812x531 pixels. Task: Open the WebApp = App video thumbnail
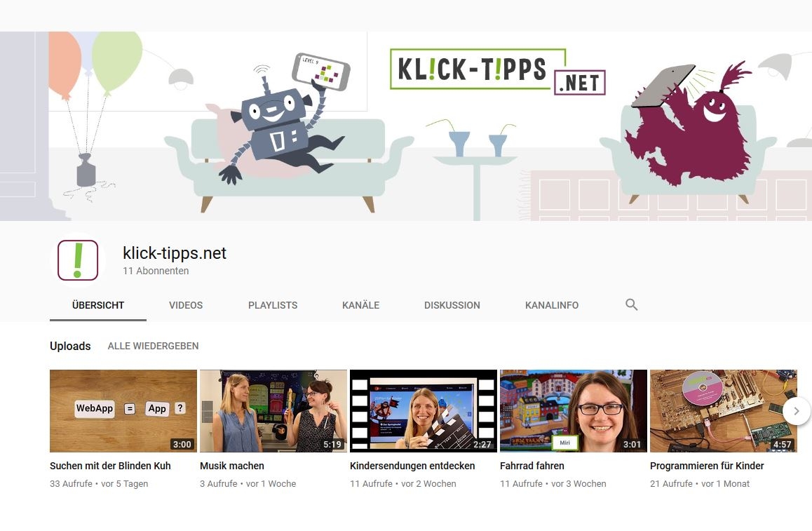(x=123, y=411)
